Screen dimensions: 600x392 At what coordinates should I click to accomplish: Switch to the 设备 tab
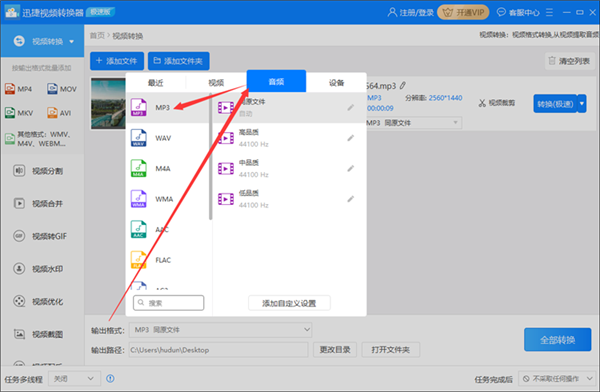tap(336, 82)
